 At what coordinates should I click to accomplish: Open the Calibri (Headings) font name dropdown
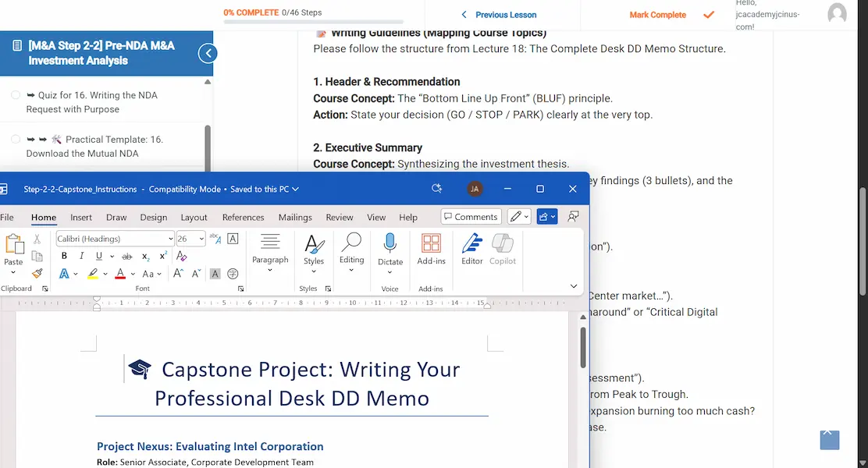coord(170,239)
